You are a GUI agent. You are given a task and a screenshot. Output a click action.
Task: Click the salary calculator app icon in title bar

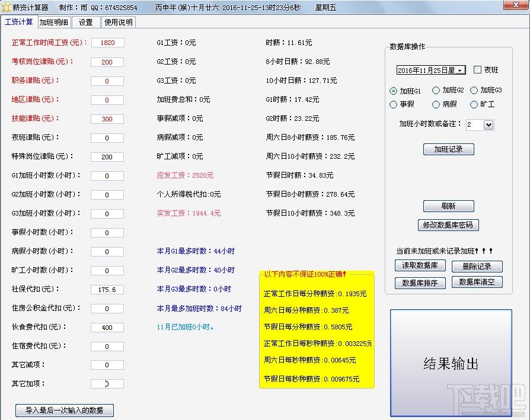(6, 7)
